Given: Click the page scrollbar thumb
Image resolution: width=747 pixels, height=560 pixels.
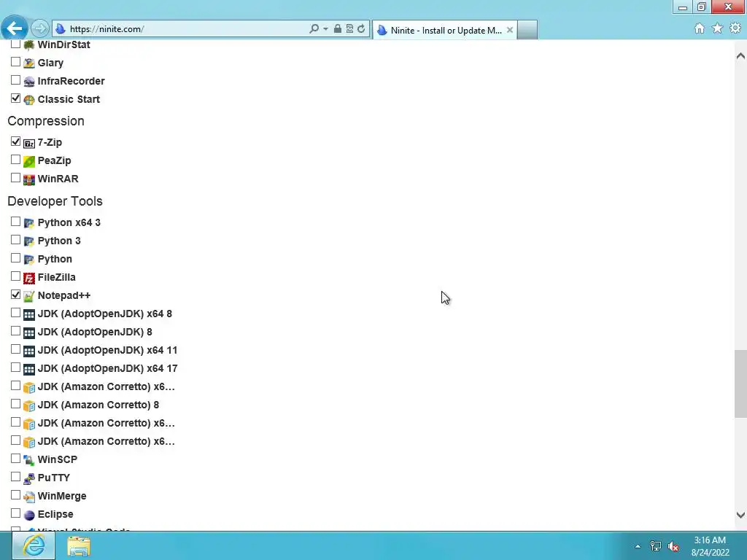Looking at the screenshot, I should coord(740,384).
